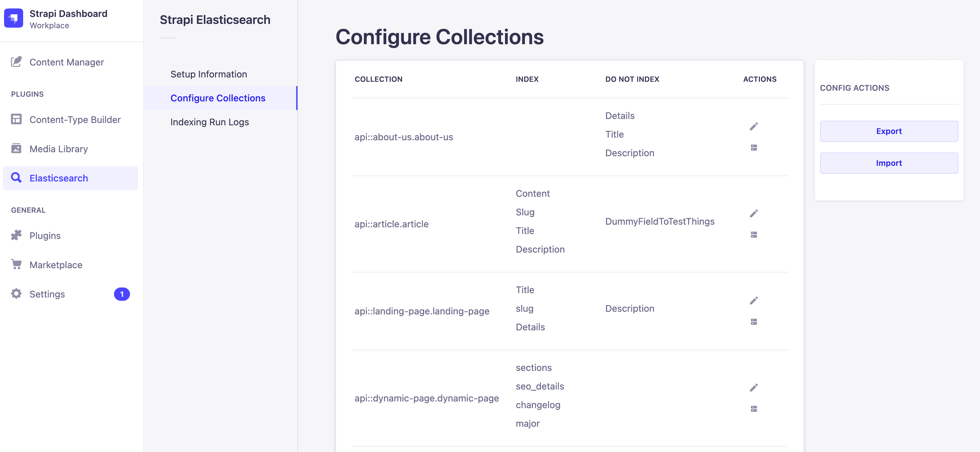
Task: Click index icon for landing-page collection
Action: (x=754, y=322)
